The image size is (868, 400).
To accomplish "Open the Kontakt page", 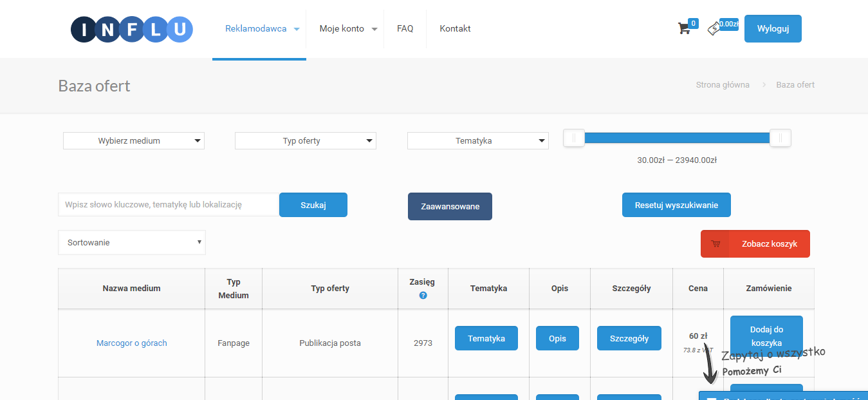I will tap(455, 29).
